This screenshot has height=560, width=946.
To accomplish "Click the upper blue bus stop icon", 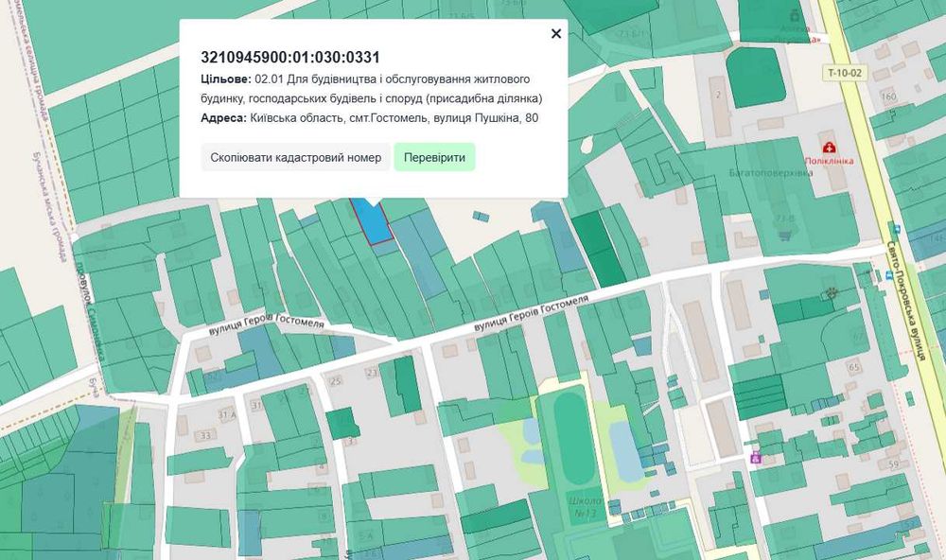I will point(897,229).
